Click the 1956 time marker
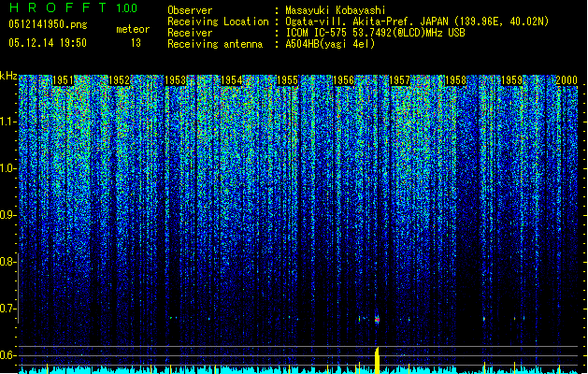Viewport: 588px width, 374px height. pos(343,80)
